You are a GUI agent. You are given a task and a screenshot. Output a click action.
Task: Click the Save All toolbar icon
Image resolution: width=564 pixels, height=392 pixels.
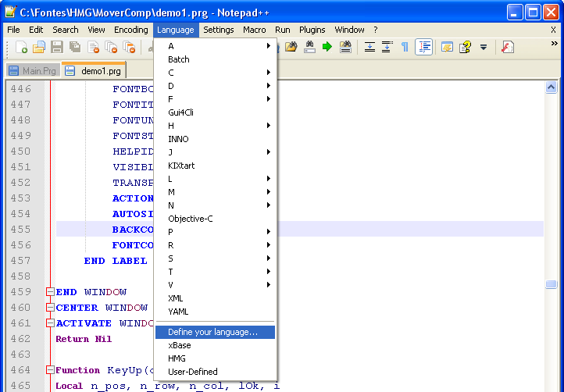tap(74, 48)
